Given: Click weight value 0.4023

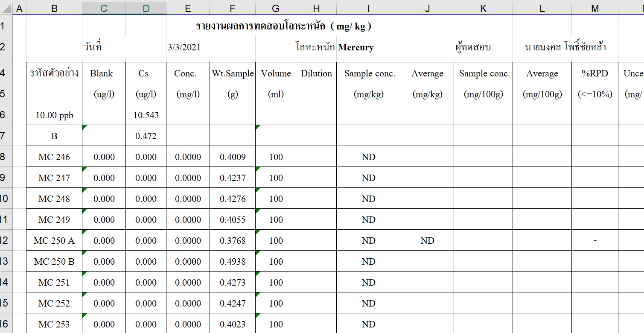Looking at the screenshot, I should [x=233, y=324].
